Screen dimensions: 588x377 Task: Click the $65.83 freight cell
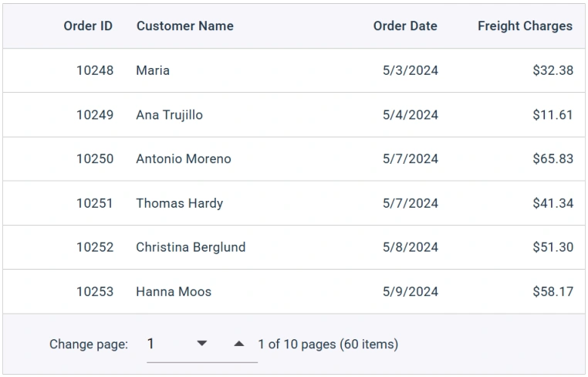pyautogui.click(x=553, y=159)
